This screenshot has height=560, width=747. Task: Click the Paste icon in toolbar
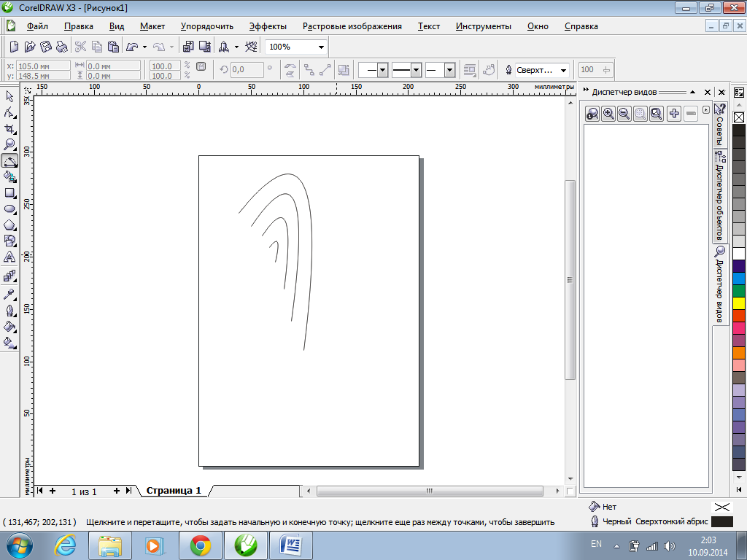coord(113,47)
